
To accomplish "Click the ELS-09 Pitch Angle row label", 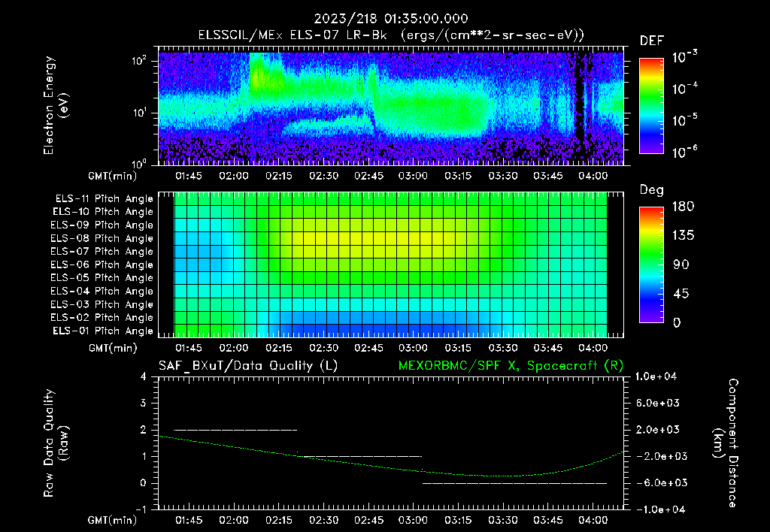I will tap(102, 225).
